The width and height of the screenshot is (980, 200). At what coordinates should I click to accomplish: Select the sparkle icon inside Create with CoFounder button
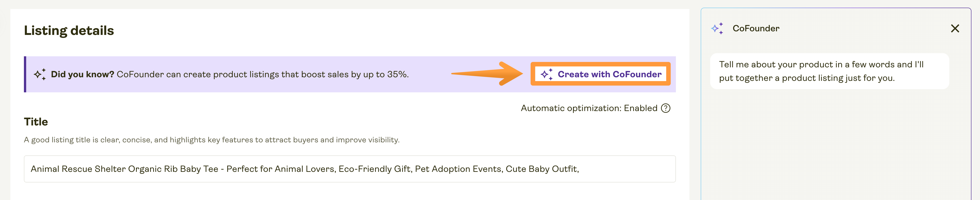[547, 74]
